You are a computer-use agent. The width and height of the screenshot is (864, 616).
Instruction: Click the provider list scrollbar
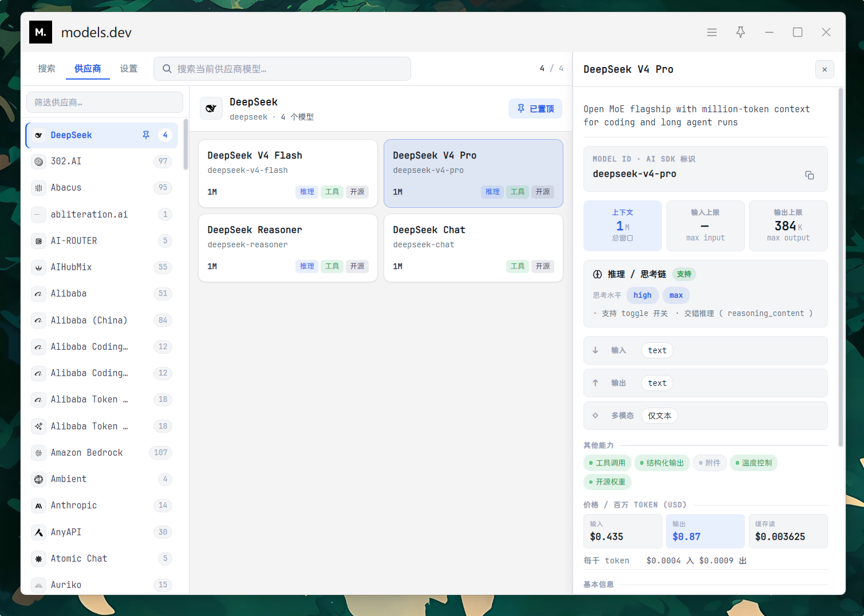coord(186,144)
